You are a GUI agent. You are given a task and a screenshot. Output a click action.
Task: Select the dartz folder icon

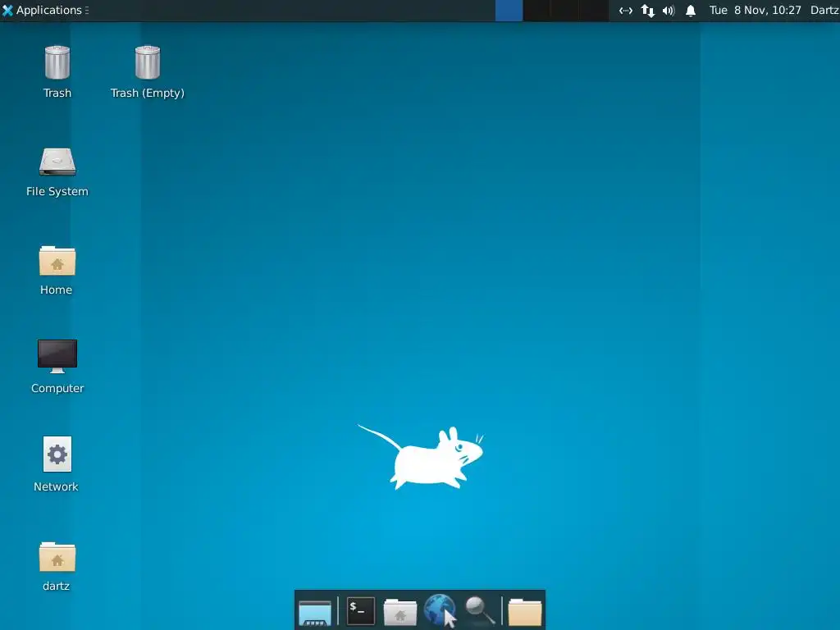[x=57, y=557]
